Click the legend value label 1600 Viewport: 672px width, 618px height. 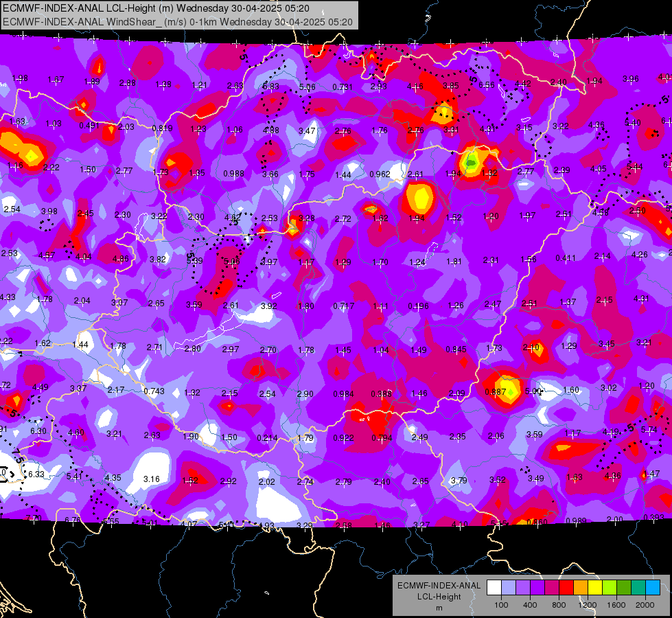[616, 605]
